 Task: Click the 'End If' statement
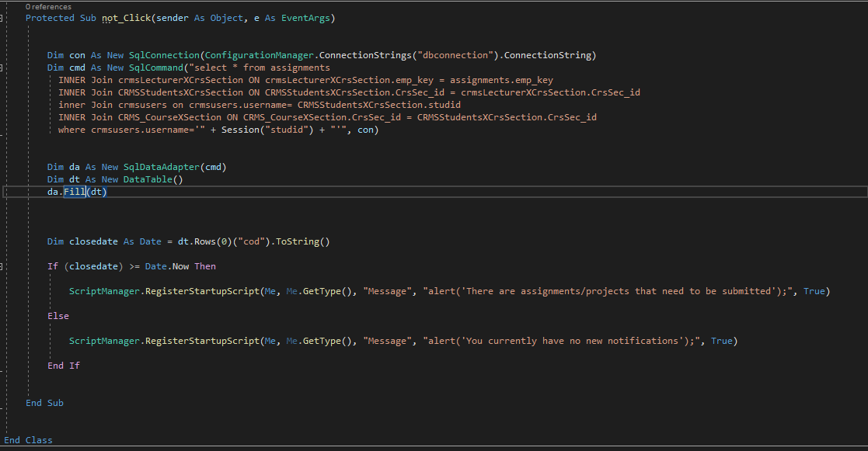64,366
